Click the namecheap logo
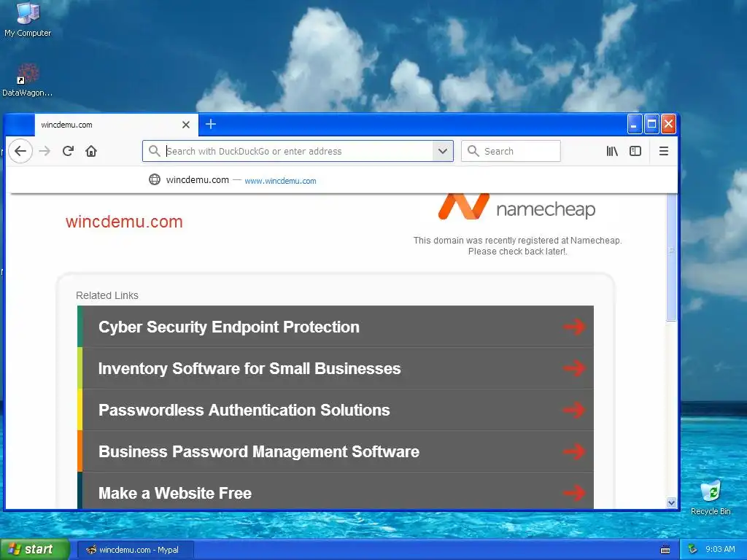 517,207
